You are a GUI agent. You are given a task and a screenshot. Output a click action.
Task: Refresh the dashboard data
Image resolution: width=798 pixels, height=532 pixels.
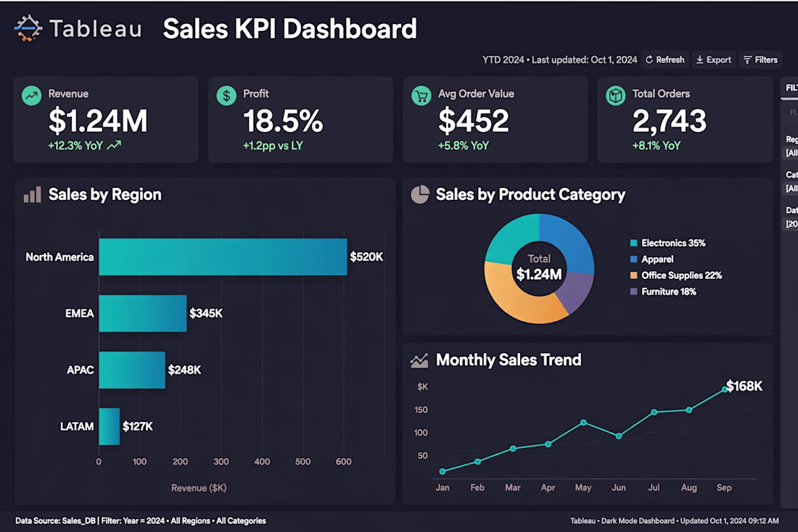coord(665,60)
